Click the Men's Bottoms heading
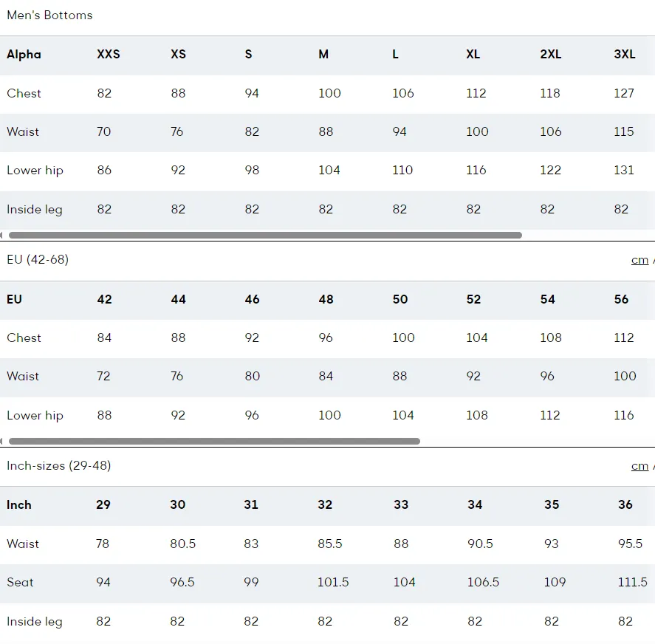 coord(49,16)
